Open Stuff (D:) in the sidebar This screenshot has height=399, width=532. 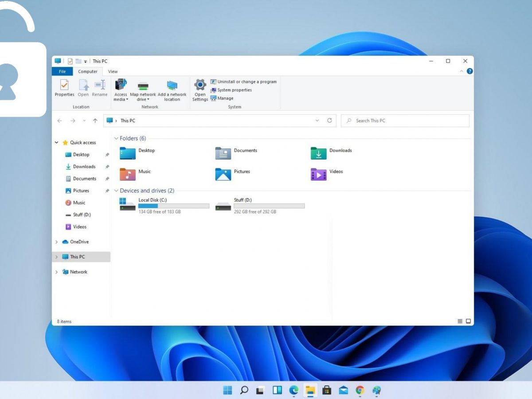coord(78,215)
